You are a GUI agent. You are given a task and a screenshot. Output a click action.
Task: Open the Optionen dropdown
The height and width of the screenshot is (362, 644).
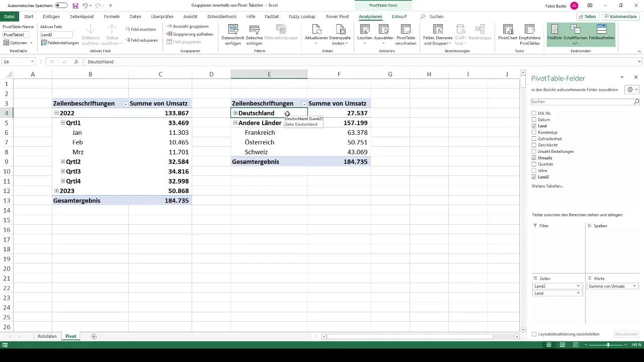(x=19, y=43)
